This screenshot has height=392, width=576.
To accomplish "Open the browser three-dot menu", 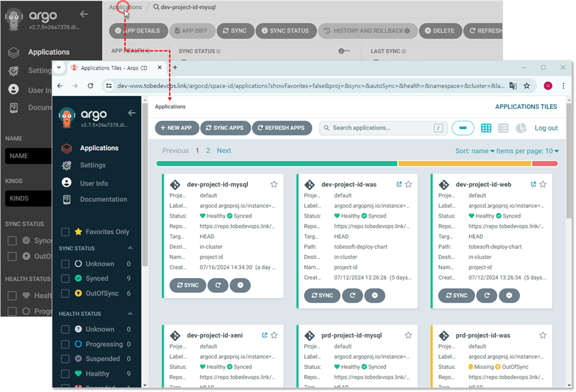I will pyautogui.click(x=563, y=86).
